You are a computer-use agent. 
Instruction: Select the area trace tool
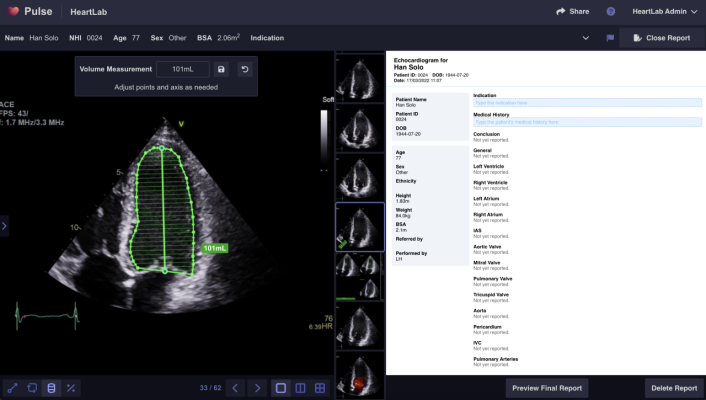[32, 388]
